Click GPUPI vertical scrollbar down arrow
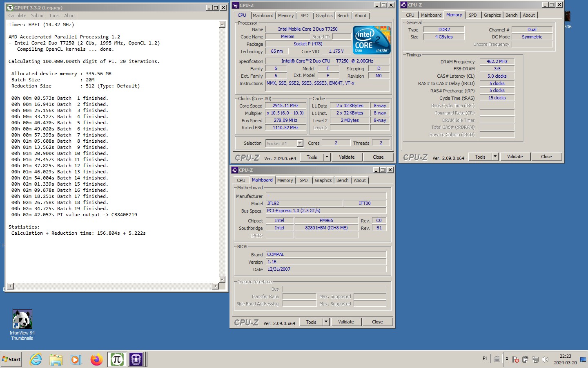 coord(222,280)
